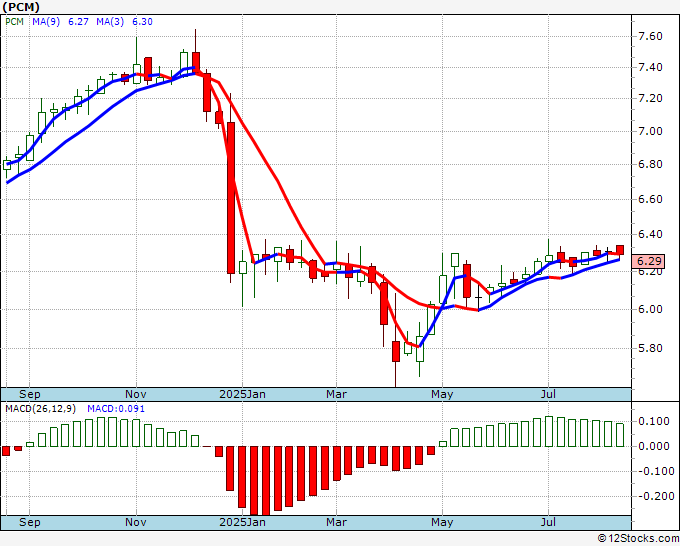Viewport: 680px width, 546px height.
Task: Click Jul on the MACD date axis
Action: click(x=548, y=522)
